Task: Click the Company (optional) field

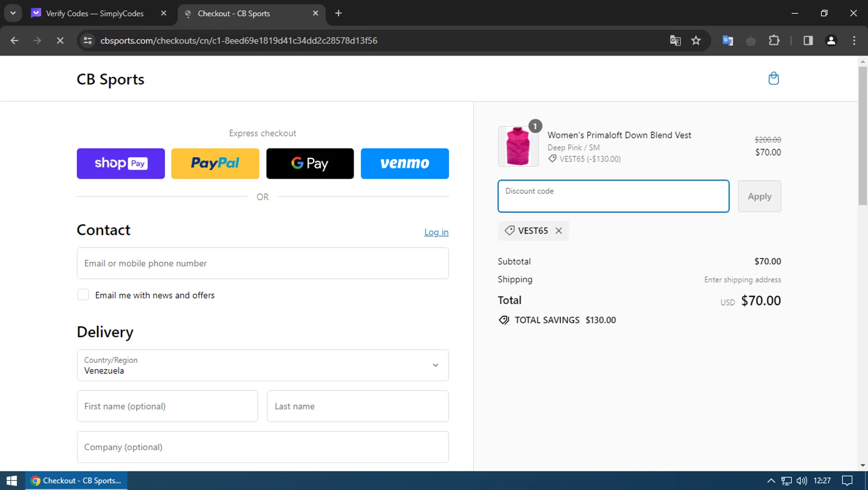Action: (263, 447)
